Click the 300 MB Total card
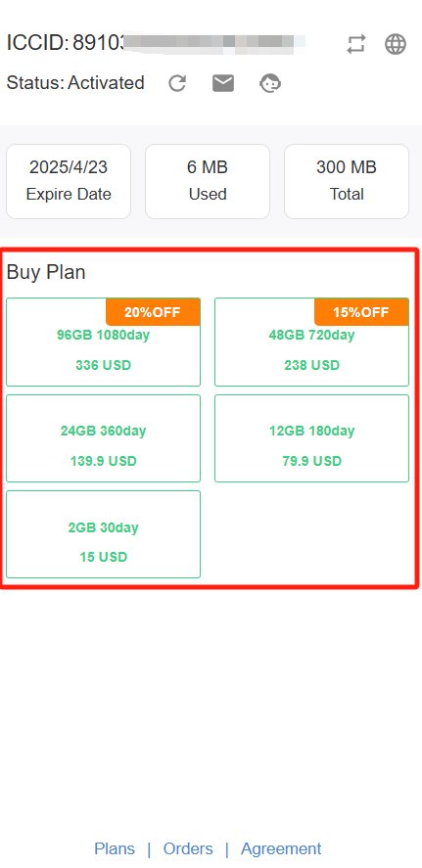 tap(347, 181)
